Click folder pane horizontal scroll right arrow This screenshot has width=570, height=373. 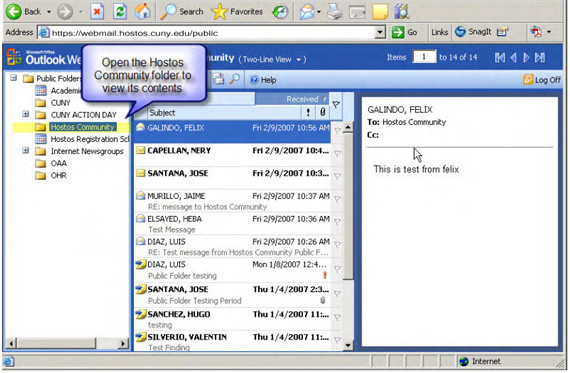123,343
